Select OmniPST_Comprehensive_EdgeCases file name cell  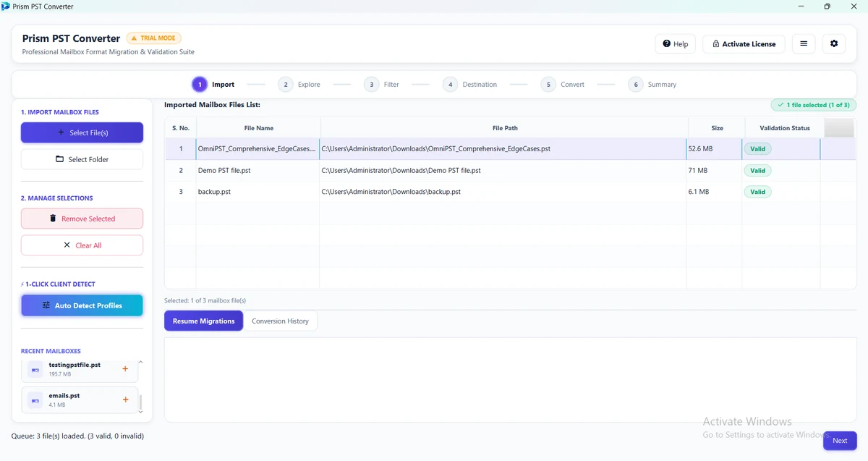pyautogui.click(x=257, y=149)
